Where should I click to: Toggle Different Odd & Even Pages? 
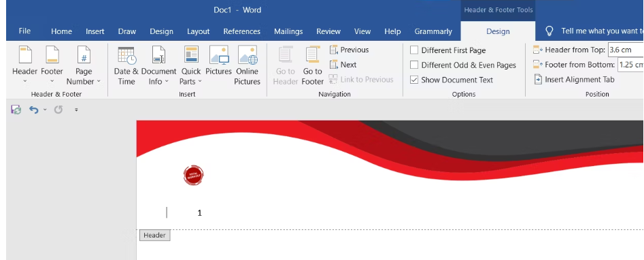414,65
